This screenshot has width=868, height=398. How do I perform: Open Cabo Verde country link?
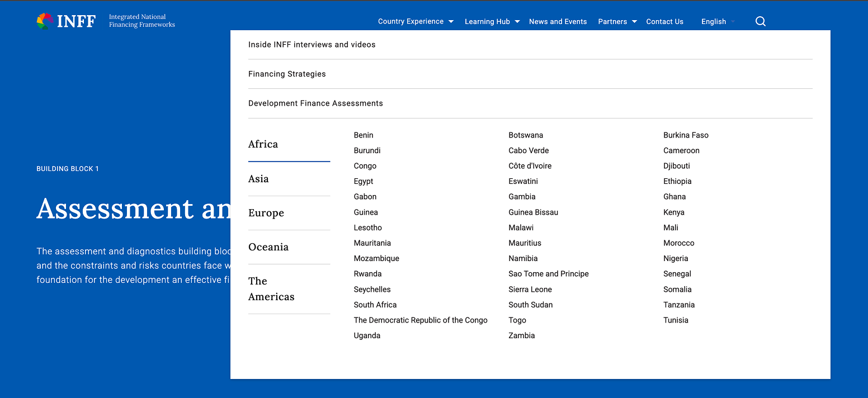[x=529, y=150]
